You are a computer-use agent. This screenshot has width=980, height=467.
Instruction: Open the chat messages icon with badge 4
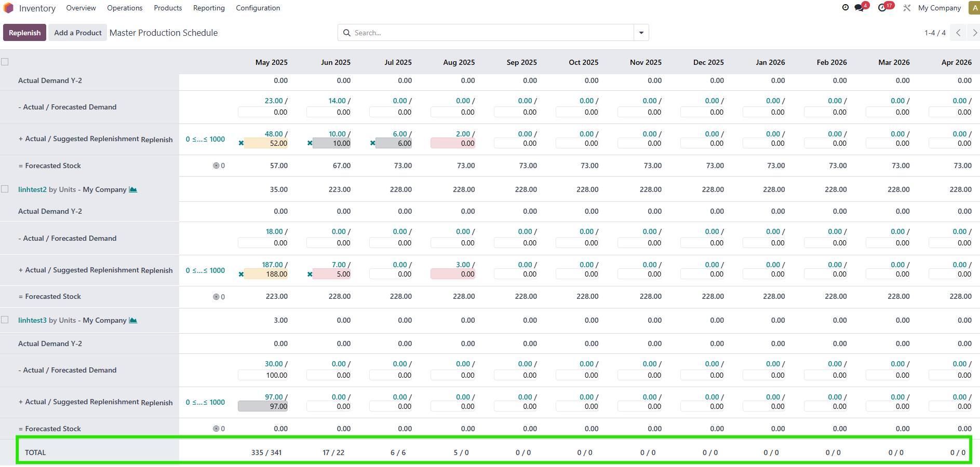click(860, 8)
